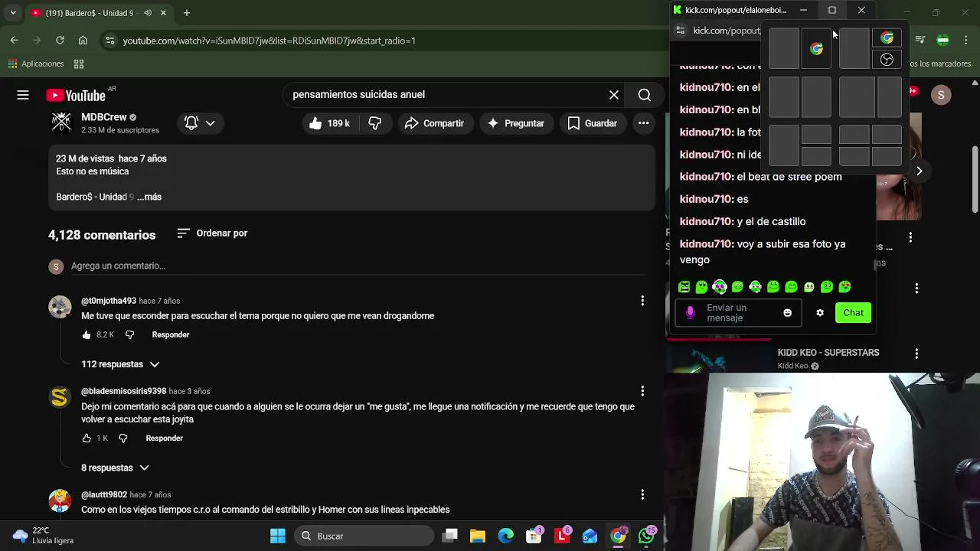Dislike @t0mjotha493's comment
980x551 pixels.
point(129,334)
